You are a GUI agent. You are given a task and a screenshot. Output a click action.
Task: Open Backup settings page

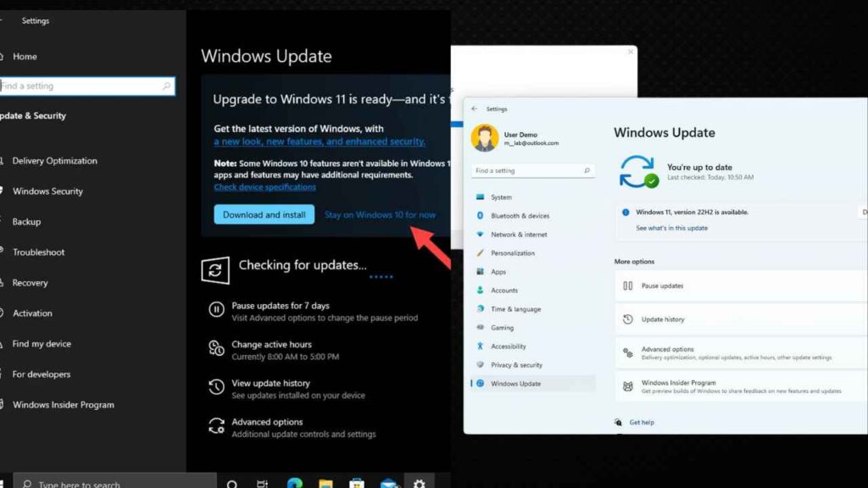(26, 221)
